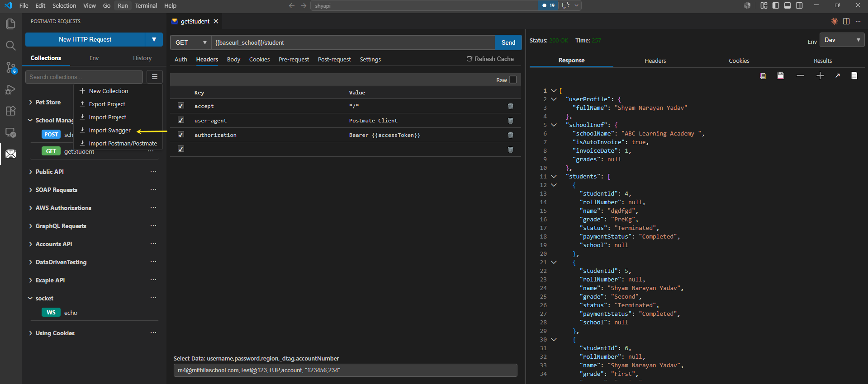Open response in new window arrow icon
868x384 pixels.
[x=838, y=76]
